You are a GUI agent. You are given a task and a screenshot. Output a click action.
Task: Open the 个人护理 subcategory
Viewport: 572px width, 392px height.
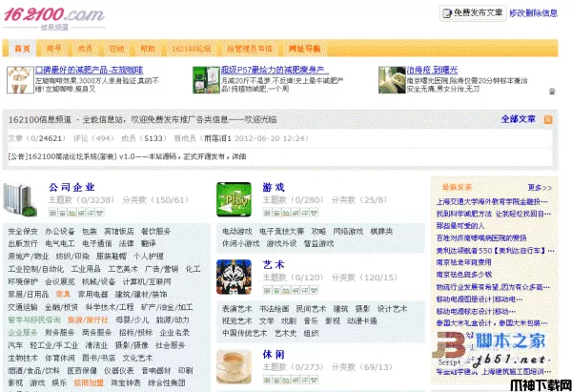[x=149, y=257]
